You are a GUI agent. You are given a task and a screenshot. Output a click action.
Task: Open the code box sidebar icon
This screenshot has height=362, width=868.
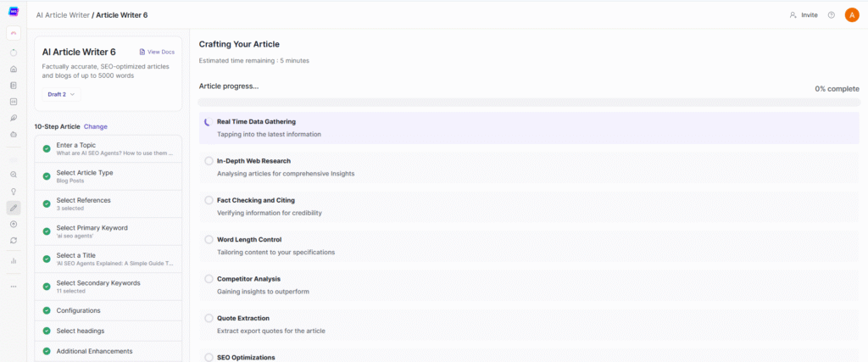pyautogui.click(x=14, y=102)
